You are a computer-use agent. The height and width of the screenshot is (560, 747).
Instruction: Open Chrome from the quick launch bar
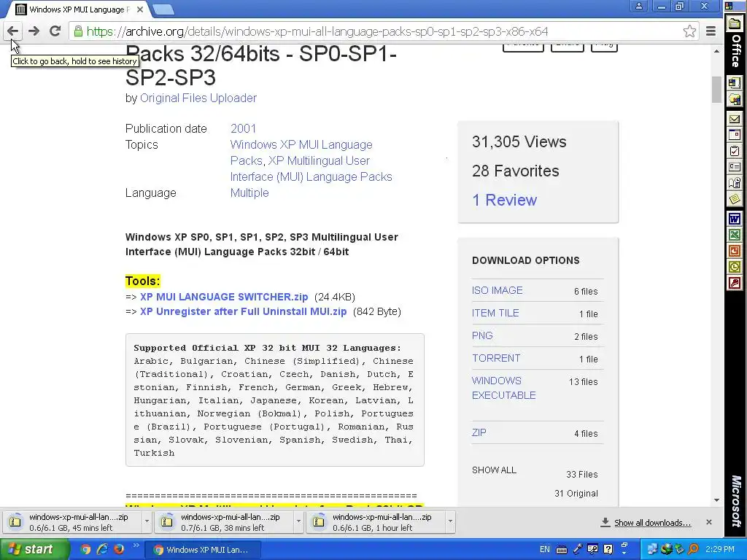[x=85, y=549]
